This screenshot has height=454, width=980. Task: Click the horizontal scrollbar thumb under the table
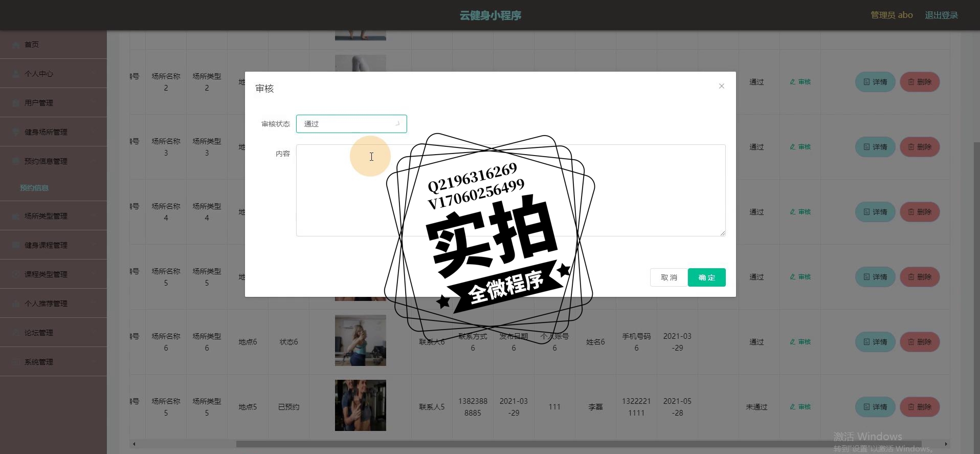click(x=578, y=444)
